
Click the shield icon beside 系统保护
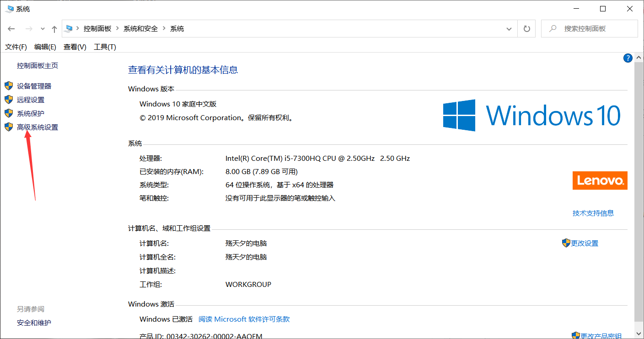tap(9, 113)
